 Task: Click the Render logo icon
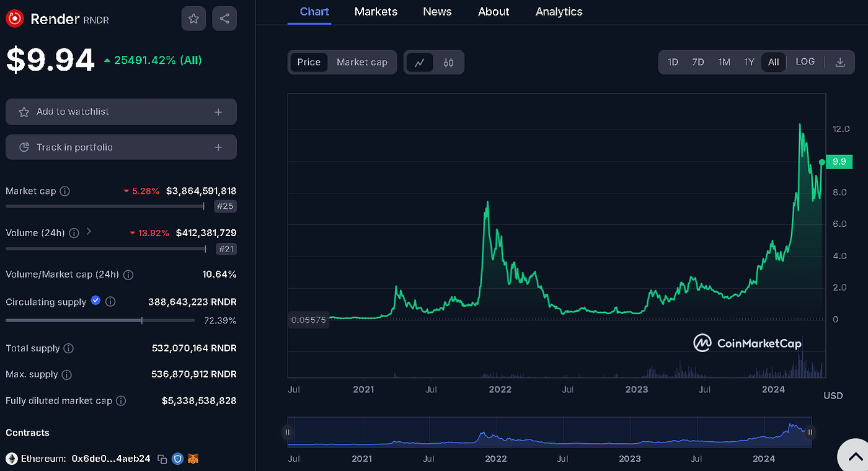[14, 19]
